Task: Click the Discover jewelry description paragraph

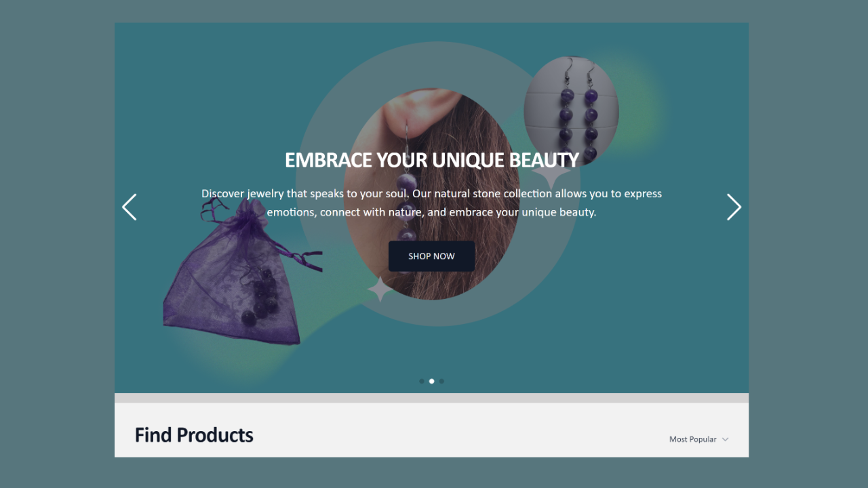Action: tap(431, 203)
